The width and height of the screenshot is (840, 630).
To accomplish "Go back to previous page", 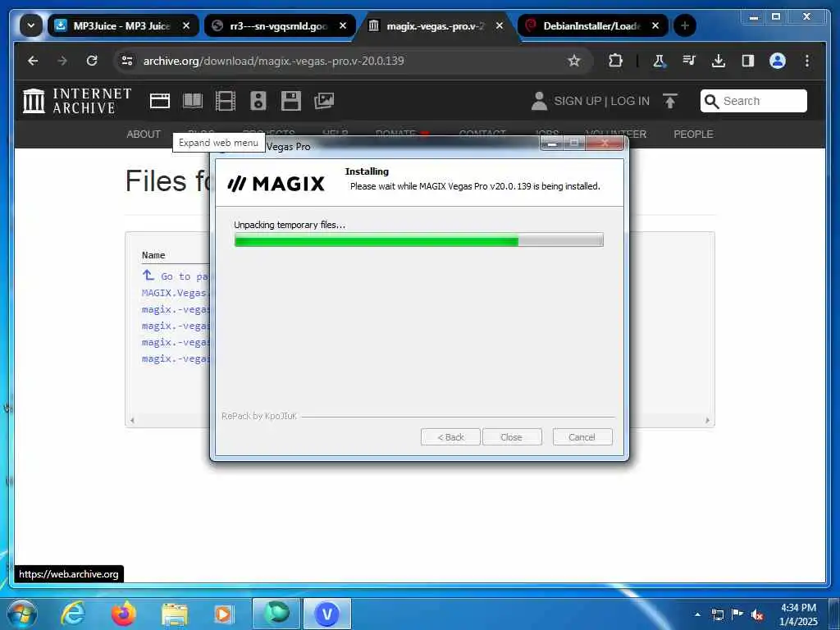I will coord(33,61).
